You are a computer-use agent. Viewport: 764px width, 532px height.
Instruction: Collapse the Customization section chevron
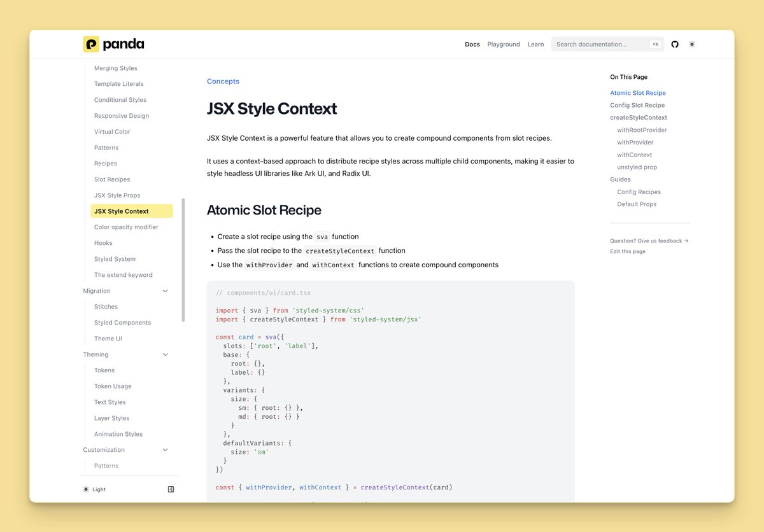(166, 450)
